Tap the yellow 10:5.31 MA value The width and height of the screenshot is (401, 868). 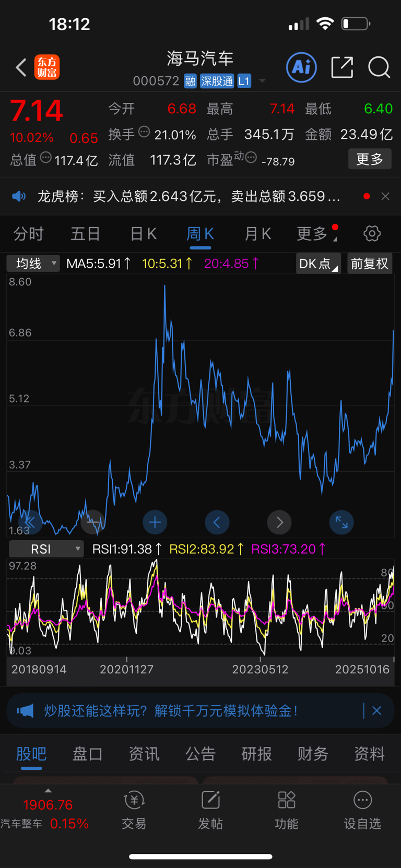coord(168,264)
